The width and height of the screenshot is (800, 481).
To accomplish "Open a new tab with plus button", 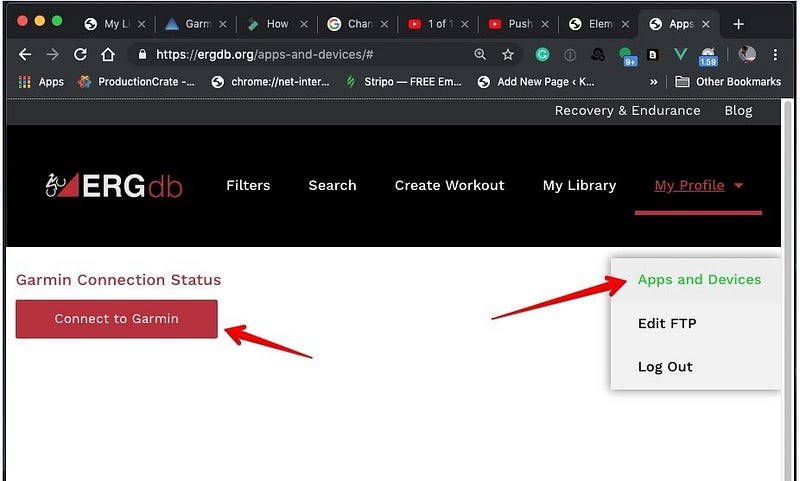I will click(x=738, y=24).
